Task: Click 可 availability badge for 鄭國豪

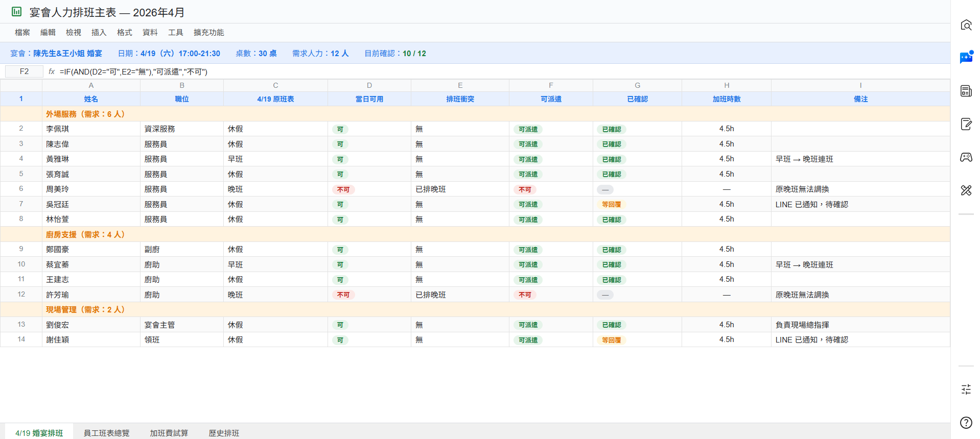Action: pyautogui.click(x=340, y=250)
